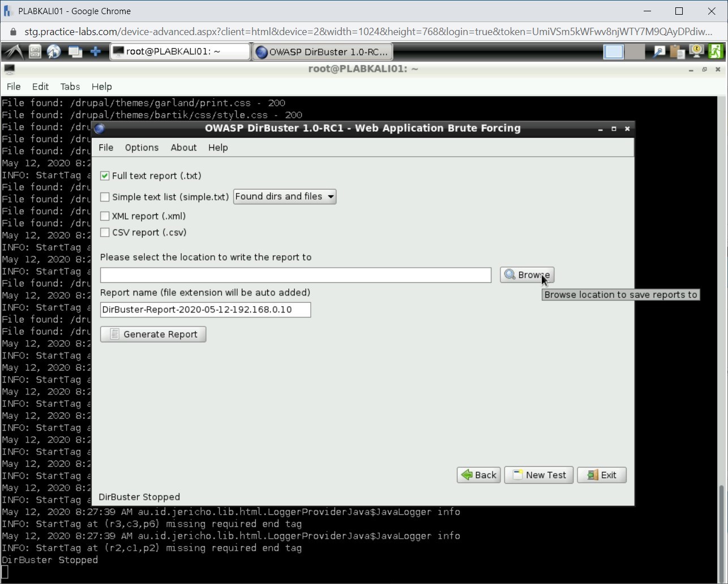Open the clipboard manager in the system tray
Image resolution: width=728 pixels, height=584 pixels.
pyautogui.click(x=677, y=51)
